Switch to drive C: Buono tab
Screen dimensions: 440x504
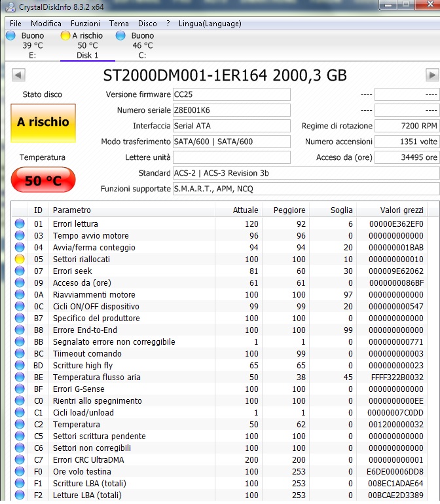point(142,45)
